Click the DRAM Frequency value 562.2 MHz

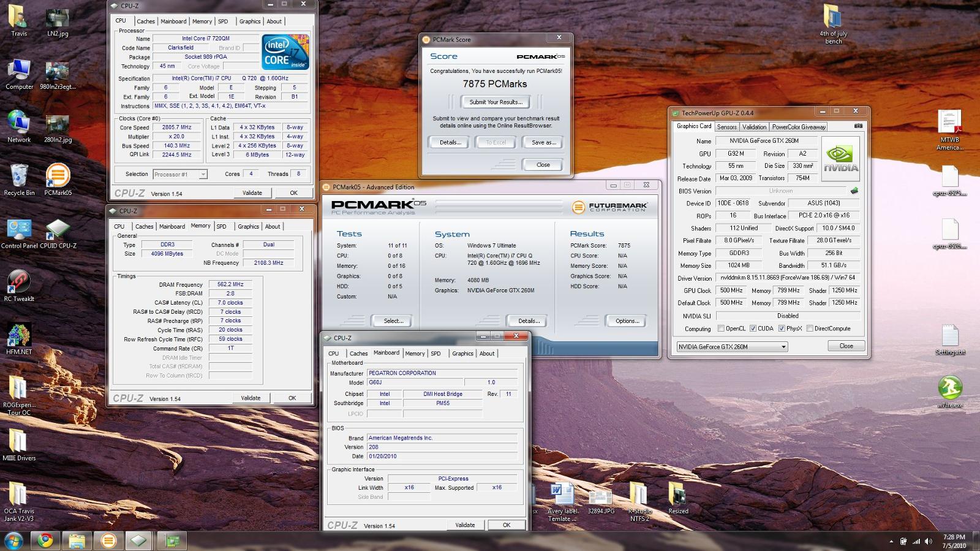(x=230, y=284)
